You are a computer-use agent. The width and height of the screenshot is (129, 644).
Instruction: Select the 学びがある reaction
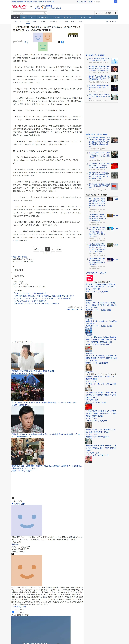(19, 270)
